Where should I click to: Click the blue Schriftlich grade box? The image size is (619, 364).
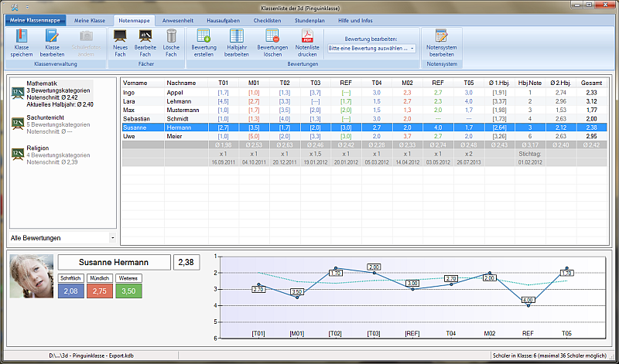click(x=71, y=290)
